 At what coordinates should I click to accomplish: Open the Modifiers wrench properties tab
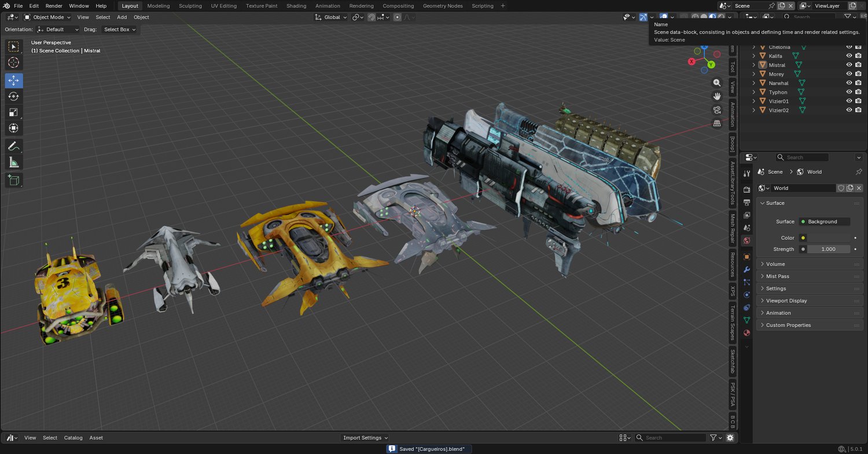tap(746, 270)
